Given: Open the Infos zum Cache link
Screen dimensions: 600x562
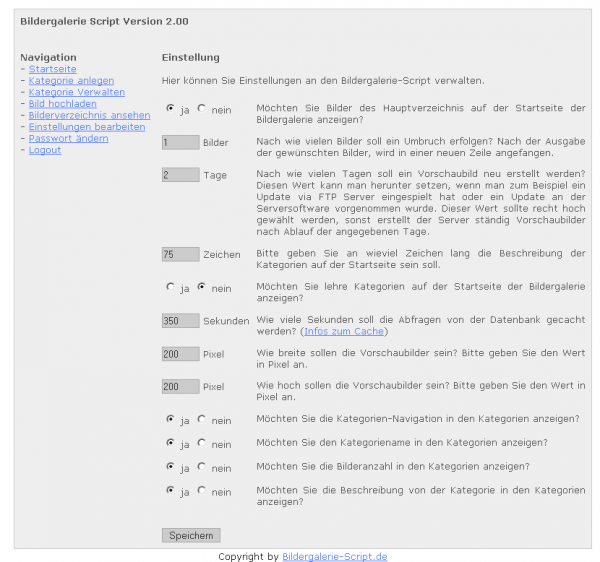Looking at the screenshot, I should (344, 331).
